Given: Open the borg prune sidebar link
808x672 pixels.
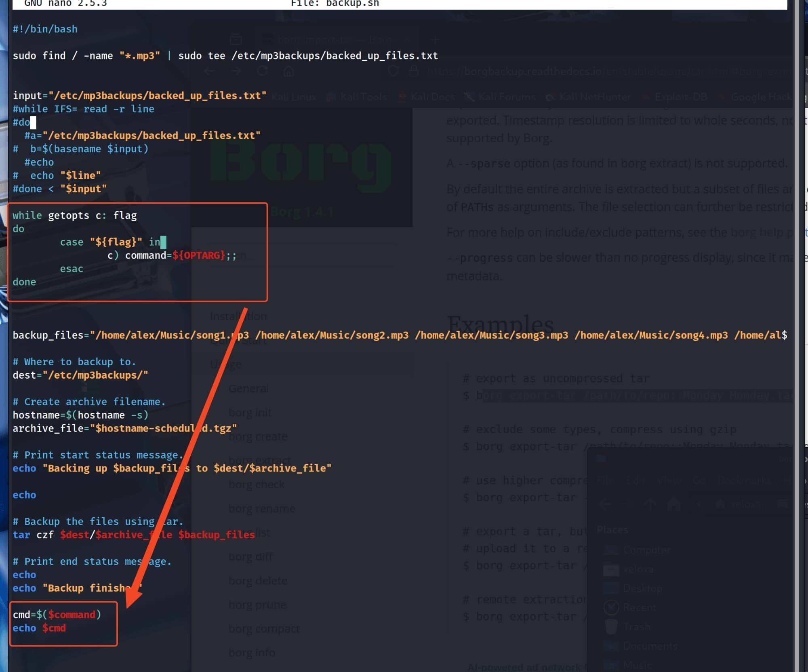Looking at the screenshot, I should [x=257, y=605].
